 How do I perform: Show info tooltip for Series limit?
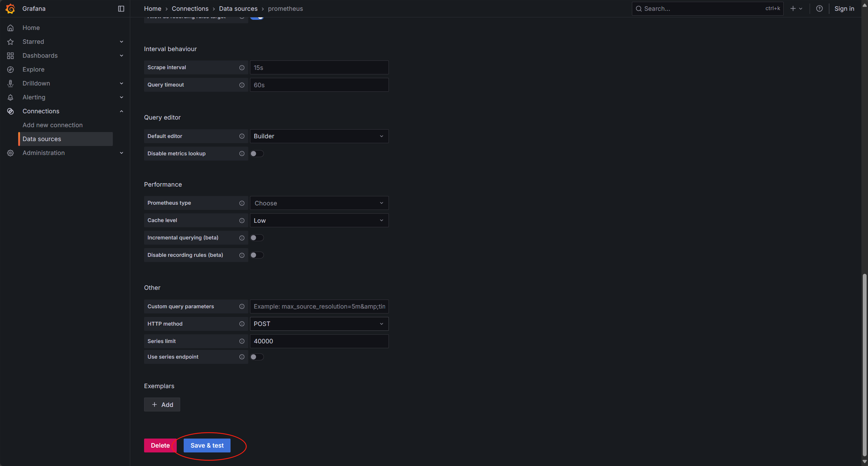coord(242,341)
